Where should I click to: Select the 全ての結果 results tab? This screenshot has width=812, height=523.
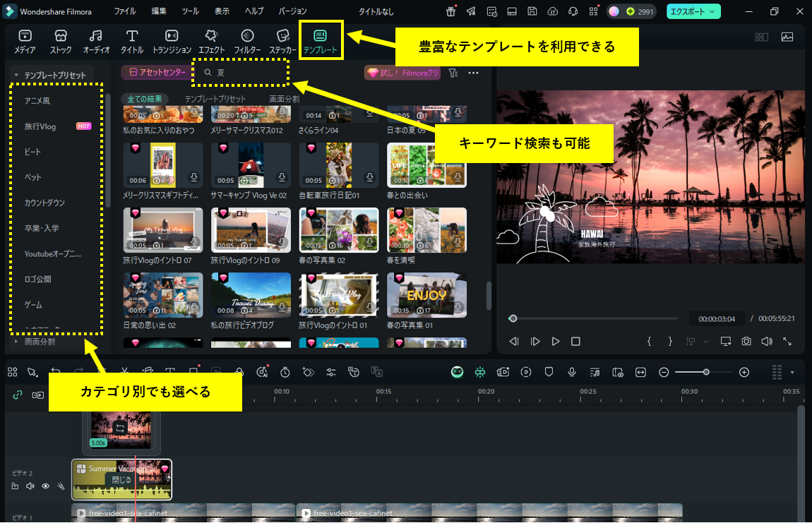pos(145,99)
